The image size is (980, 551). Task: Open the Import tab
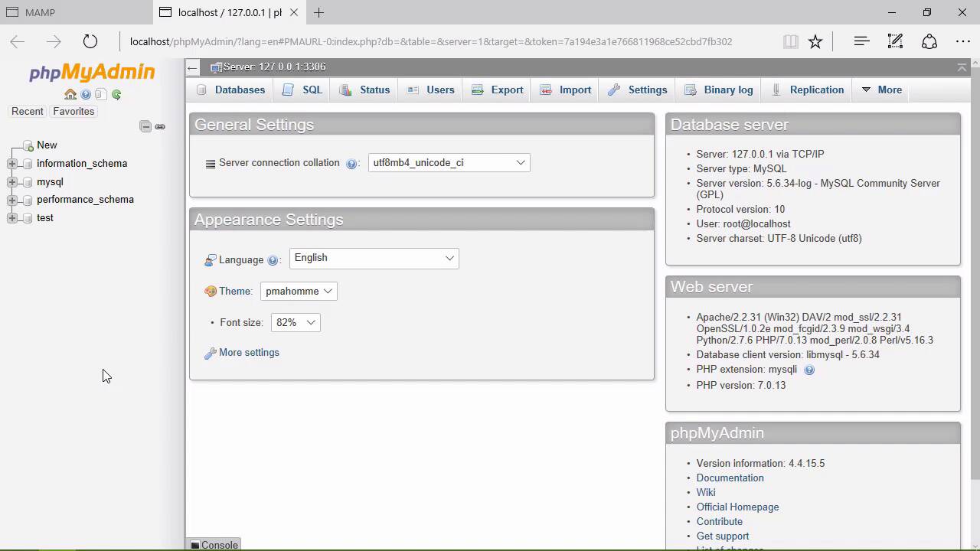566,90
